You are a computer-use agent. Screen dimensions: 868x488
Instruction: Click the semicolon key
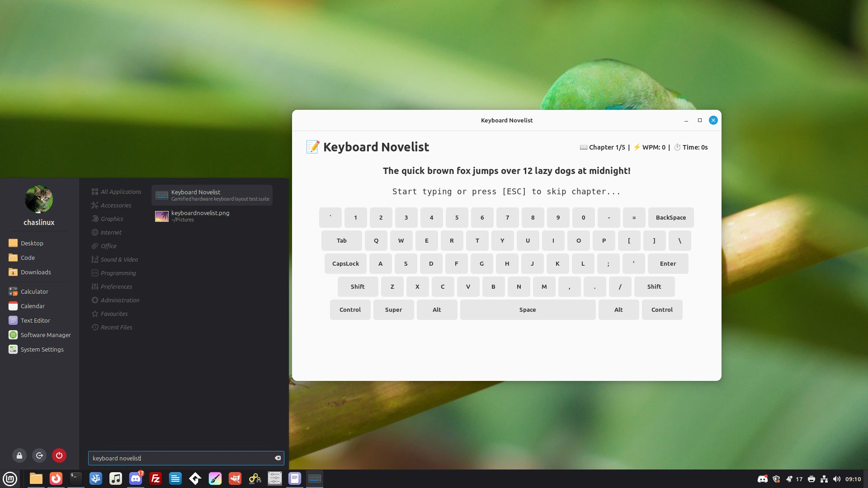tap(609, 264)
